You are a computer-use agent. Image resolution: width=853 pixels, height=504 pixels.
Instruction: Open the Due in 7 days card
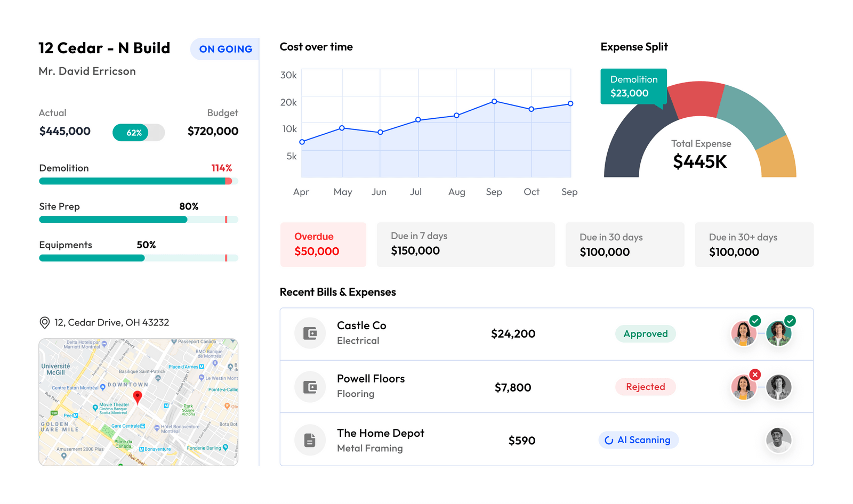tap(465, 245)
